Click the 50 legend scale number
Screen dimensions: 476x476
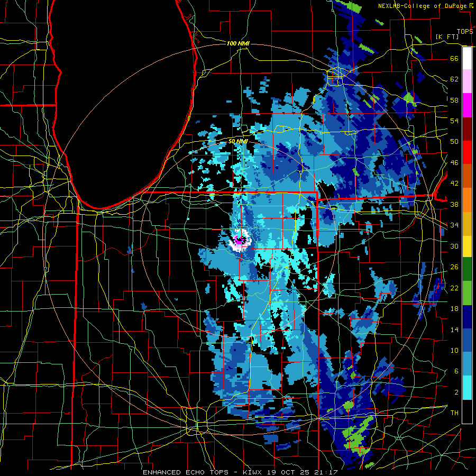[454, 142]
